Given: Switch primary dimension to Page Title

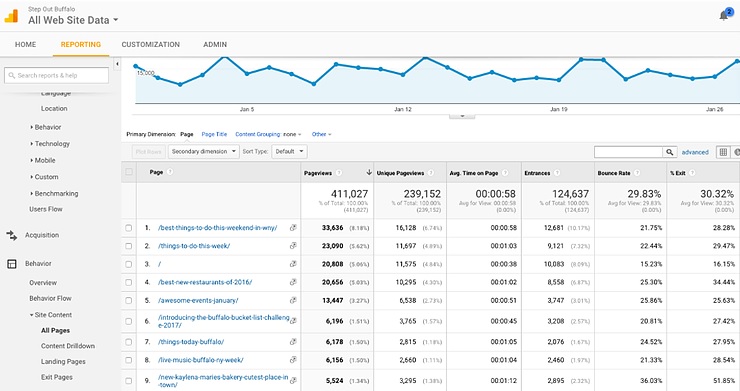Looking at the screenshot, I should [x=214, y=134].
